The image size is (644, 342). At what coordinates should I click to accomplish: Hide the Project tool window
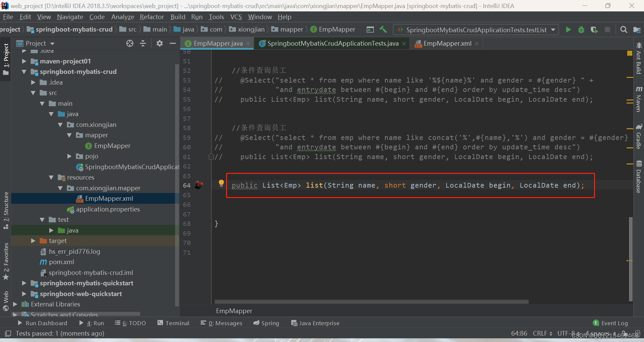(x=173, y=43)
